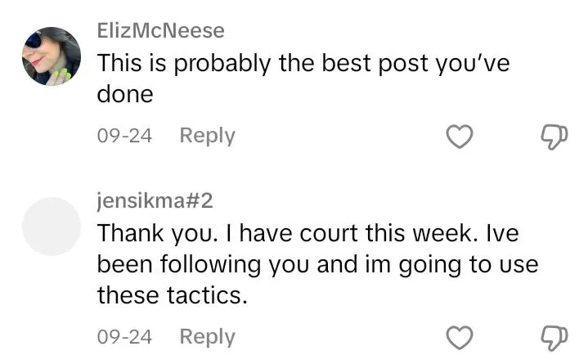The width and height of the screenshot is (588, 364).
Task: Dislike jensikma#2's comment with thumbs-down icon
Action: pyautogui.click(x=554, y=338)
